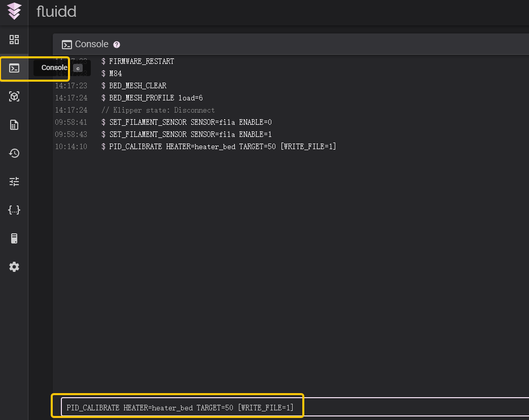529x420 pixels.
Task: Open the History clock icon
Action: (x=14, y=153)
